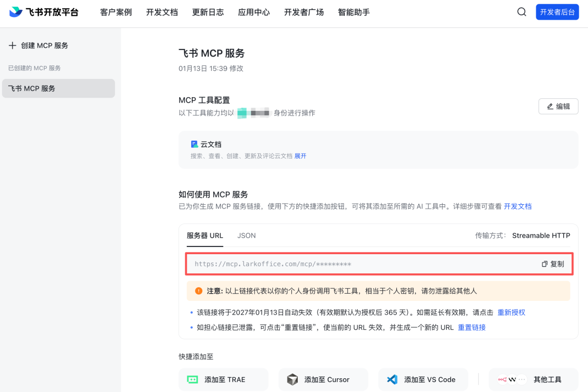The height and width of the screenshot is (392, 588).
Task: Click the 重置链接 link
Action: click(x=471, y=327)
